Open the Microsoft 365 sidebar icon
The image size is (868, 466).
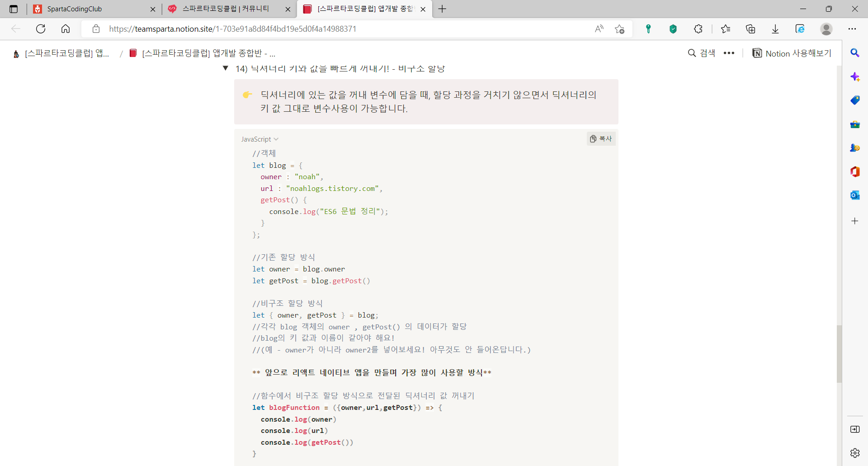[x=855, y=172]
